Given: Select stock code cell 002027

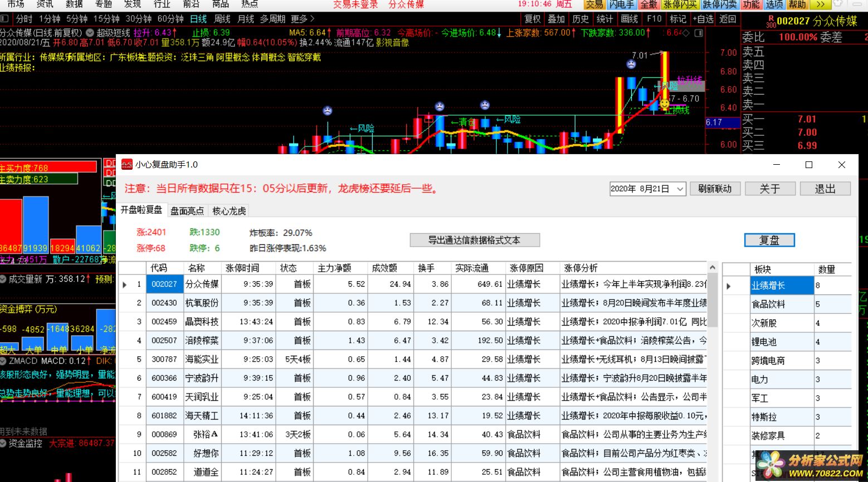Looking at the screenshot, I should click(164, 284).
